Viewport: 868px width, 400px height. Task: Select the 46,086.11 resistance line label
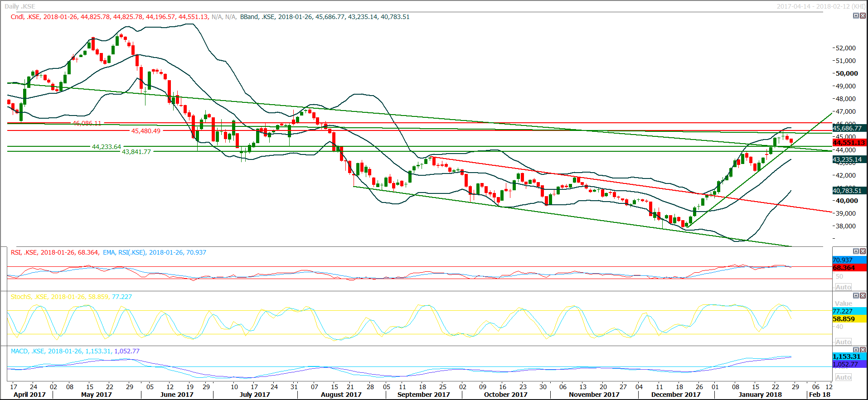[87, 123]
